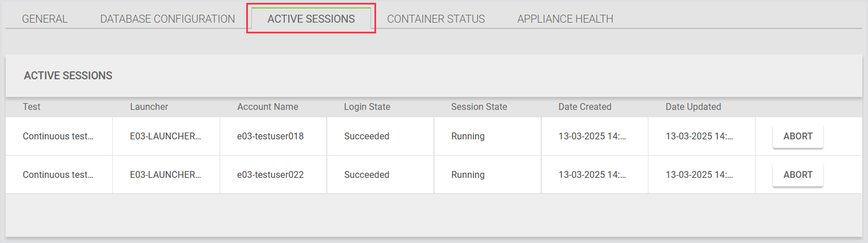
Task: Click first row's Continuous test cell
Action: point(58,137)
